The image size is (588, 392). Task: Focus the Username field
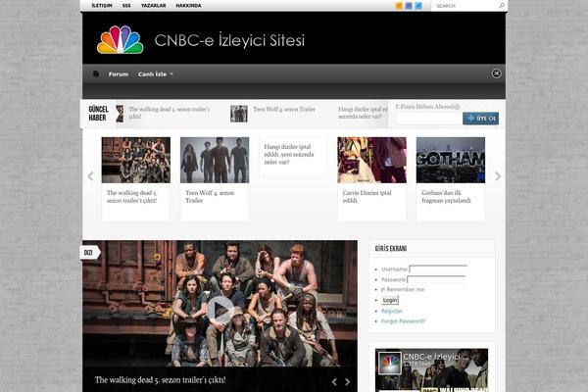pyautogui.click(x=438, y=269)
